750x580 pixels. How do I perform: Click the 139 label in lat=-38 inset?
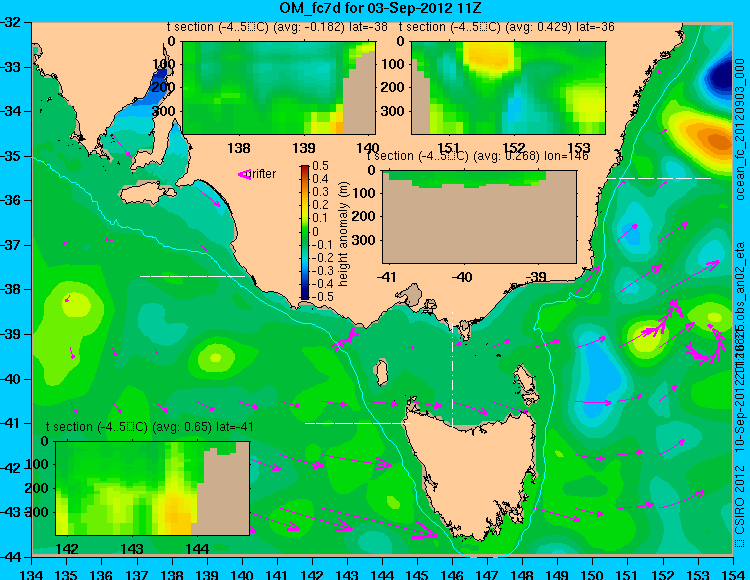click(304, 148)
